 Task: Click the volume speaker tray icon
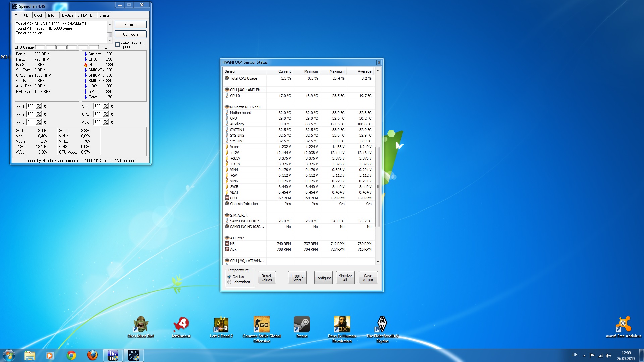(x=608, y=356)
